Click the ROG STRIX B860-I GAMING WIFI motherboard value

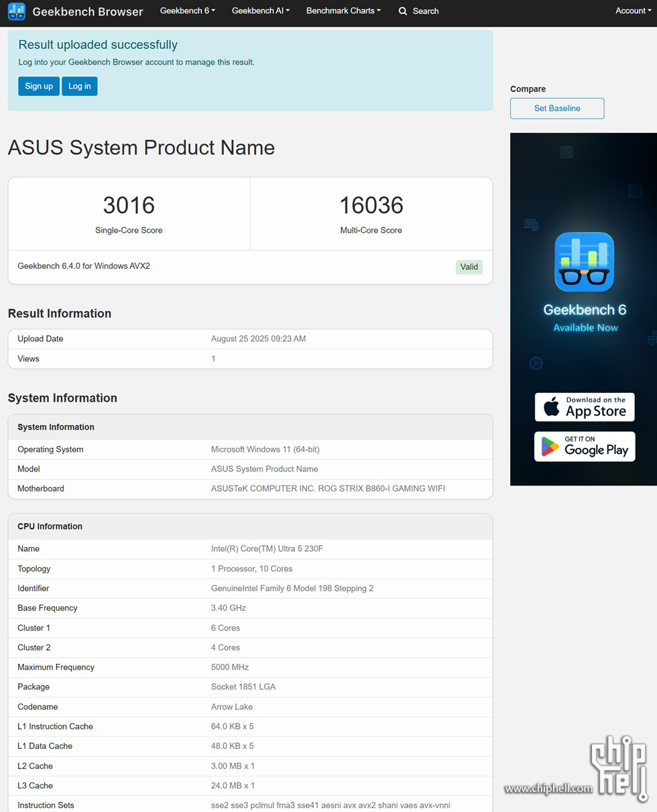click(328, 489)
